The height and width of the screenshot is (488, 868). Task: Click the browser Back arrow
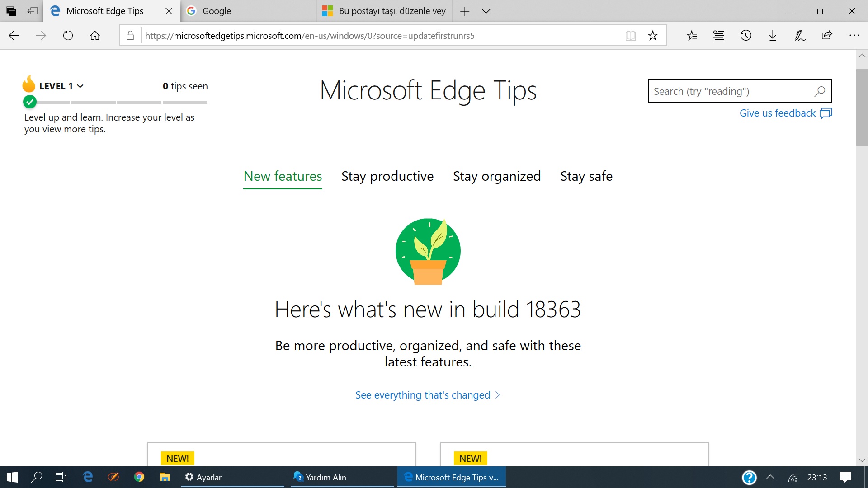[x=14, y=36]
